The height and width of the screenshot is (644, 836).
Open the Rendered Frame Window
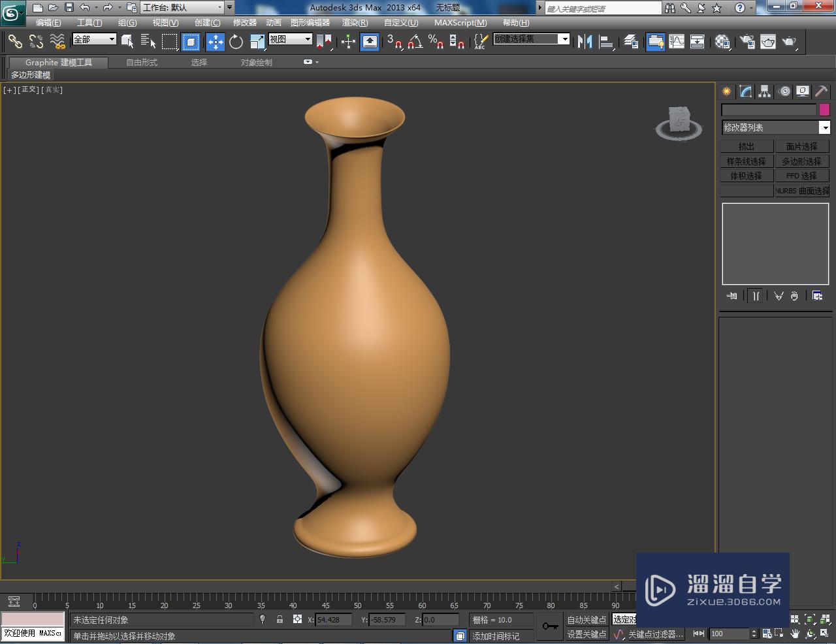point(768,42)
